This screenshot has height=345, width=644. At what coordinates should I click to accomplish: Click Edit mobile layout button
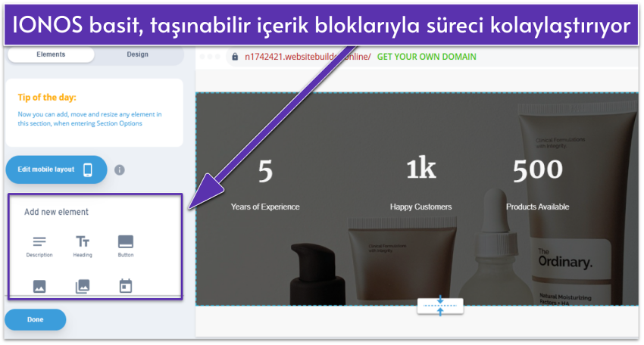tap(56, 169)
